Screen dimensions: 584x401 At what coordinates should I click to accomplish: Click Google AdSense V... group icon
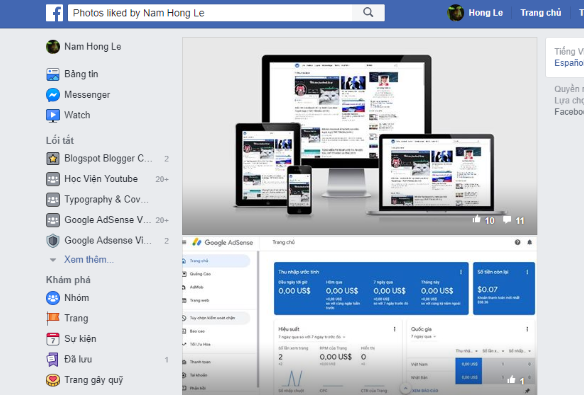pyautogui.click(x=53, y=220)
